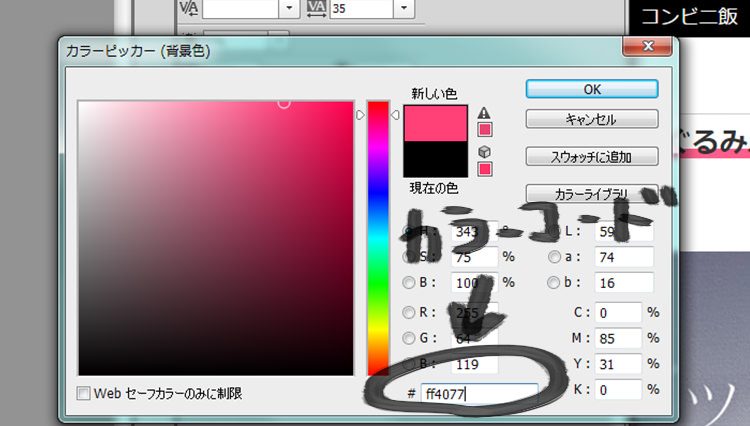Click the blue value field showing 119

tap(474, 364)
